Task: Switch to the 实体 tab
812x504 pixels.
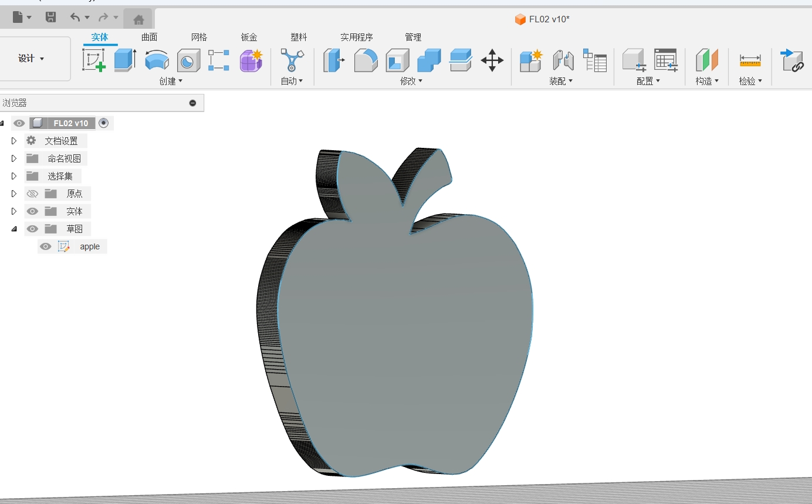Action: click(100, 37)
